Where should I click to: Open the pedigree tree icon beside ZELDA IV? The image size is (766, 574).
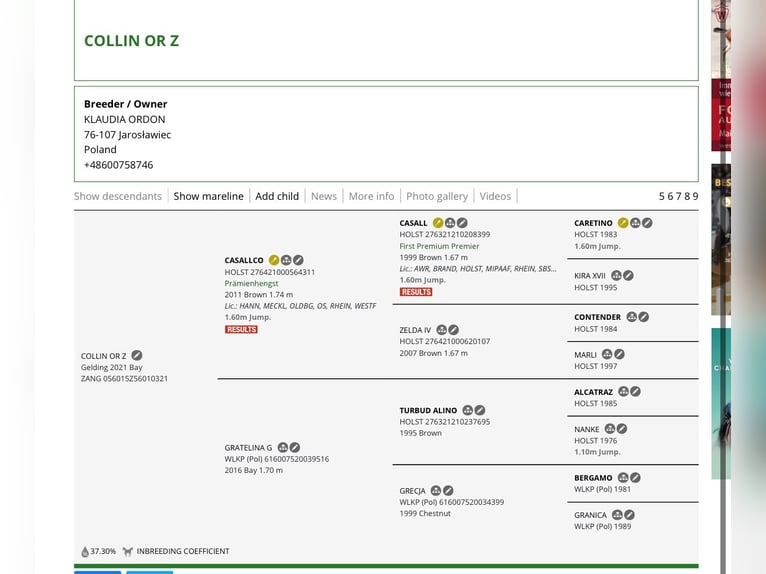click(x=441, y=330)
